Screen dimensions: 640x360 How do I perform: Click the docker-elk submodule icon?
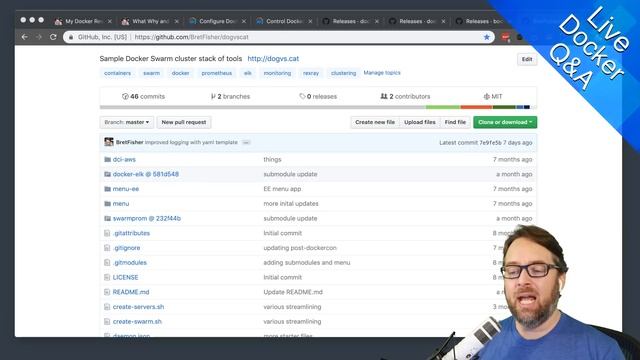click(107, 174)
